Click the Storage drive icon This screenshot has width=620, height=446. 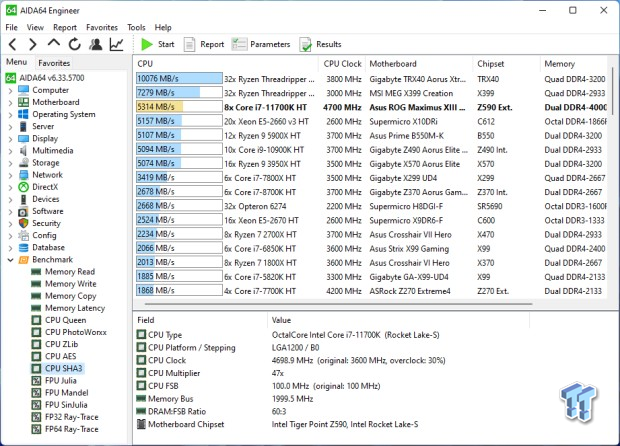(24, 163)
